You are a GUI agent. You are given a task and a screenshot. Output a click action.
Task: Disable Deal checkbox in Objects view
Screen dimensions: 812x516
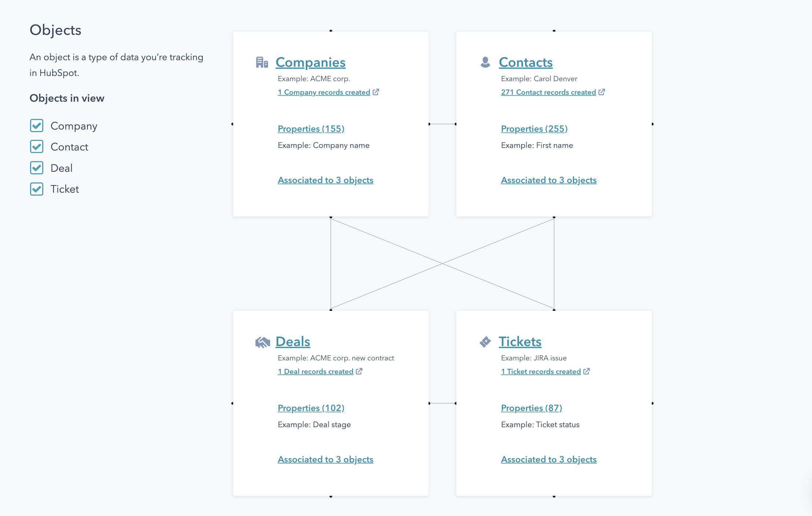[x=36, y=168]
